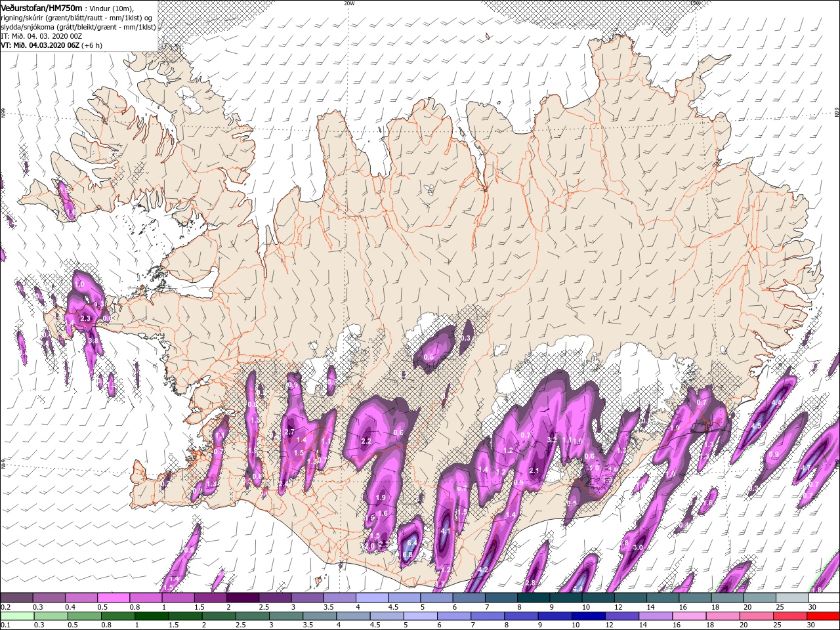Click the '4.5' precipitation value on the map
Screen dimensions: 840x630
pyautogui.click(x=756, y=425)
